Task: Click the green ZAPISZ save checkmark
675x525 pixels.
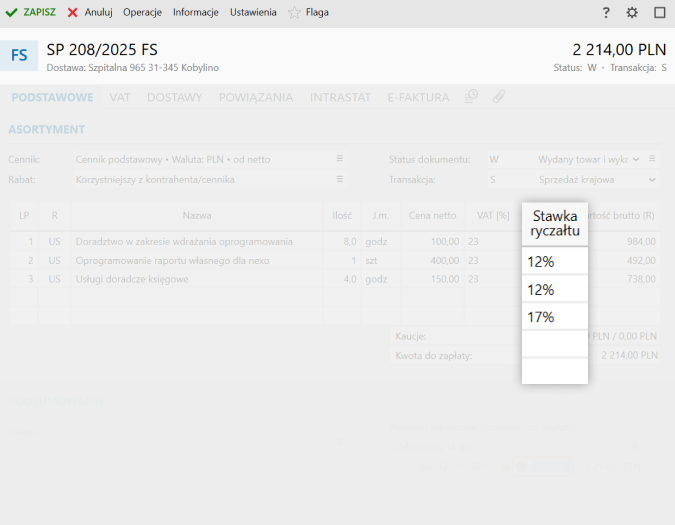Action: (x=11, y=13)
